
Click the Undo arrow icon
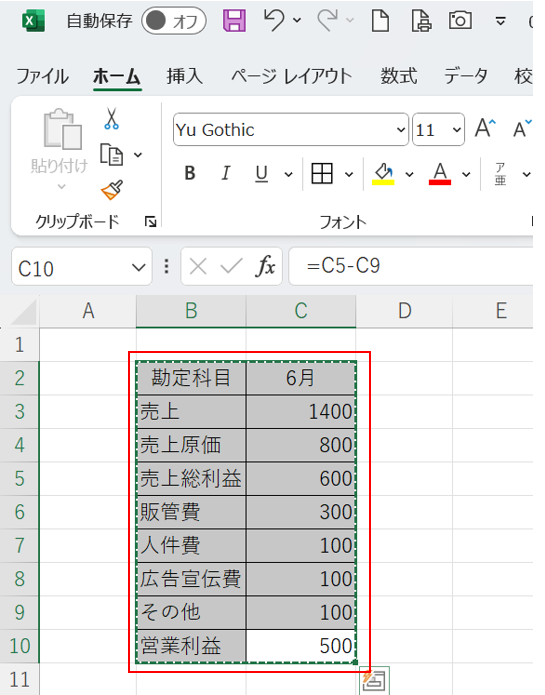click(274, 20)
